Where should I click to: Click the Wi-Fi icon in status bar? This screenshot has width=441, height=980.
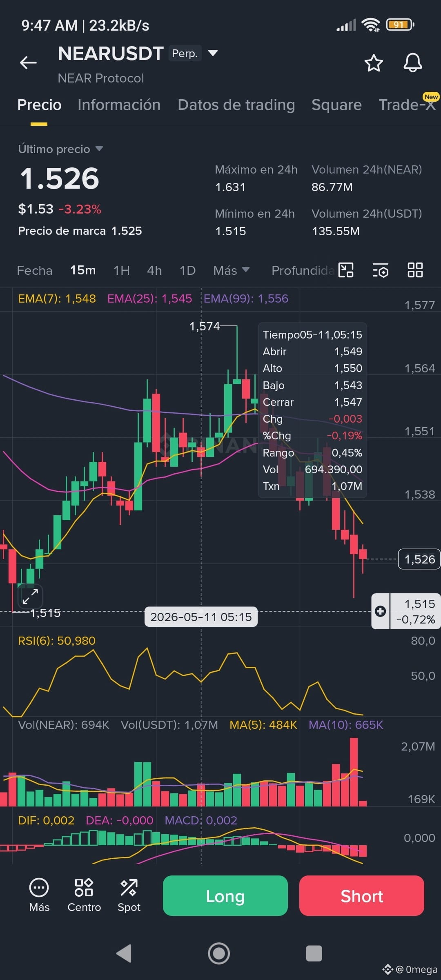(x=371, y=25)
